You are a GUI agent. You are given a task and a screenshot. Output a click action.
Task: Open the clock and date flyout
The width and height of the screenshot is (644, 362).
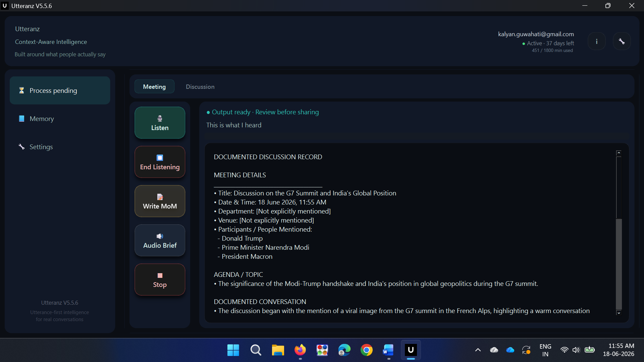tap(619, 350)
